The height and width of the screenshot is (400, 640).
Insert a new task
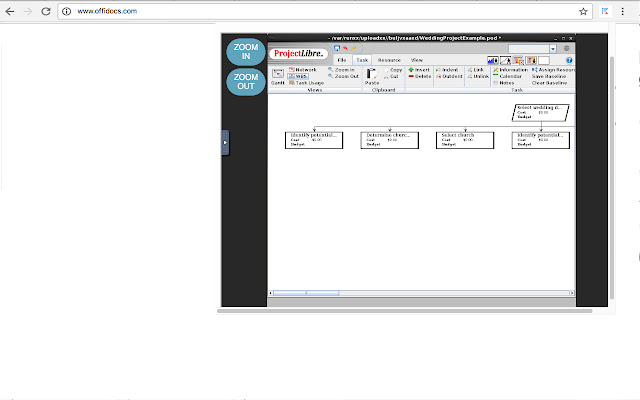pyautogui.click(x=419, y=70)
